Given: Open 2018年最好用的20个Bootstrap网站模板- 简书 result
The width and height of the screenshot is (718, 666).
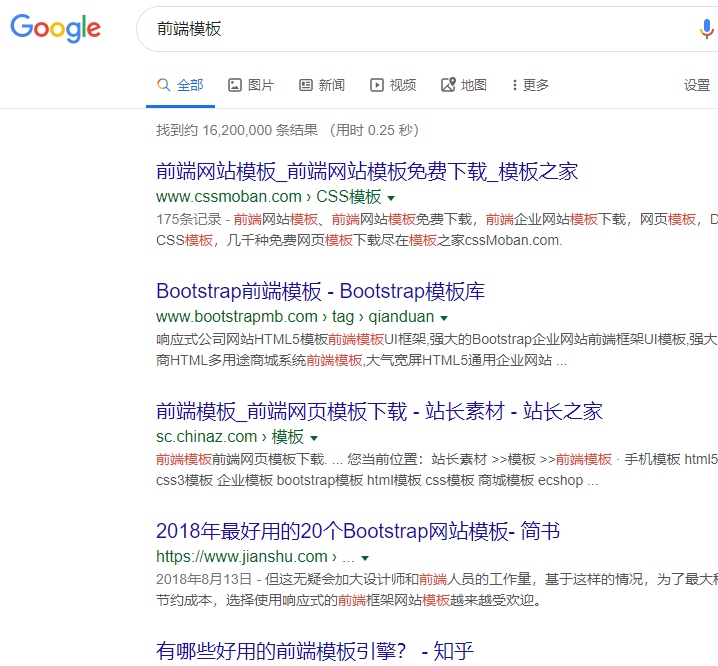Looking at the screenshot, I should (x=358, y=531).
